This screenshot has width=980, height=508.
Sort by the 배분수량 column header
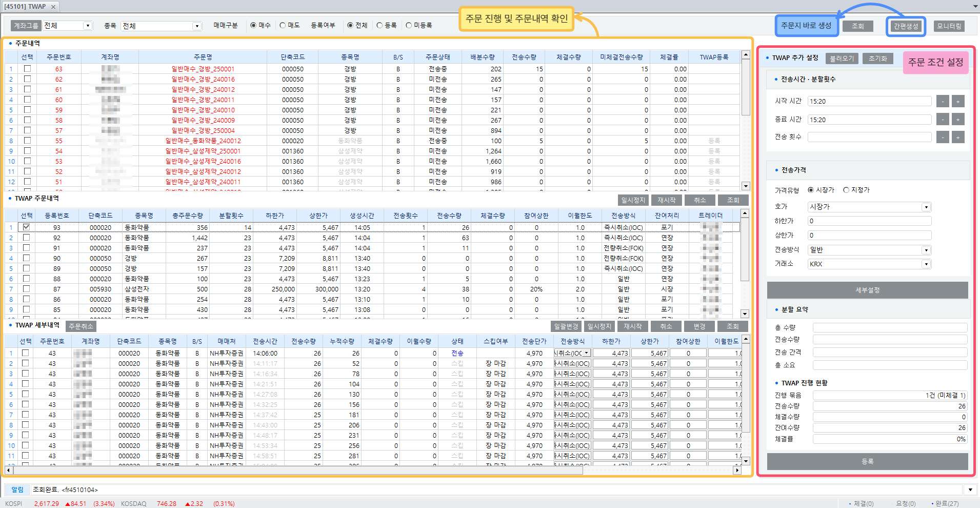(483, 57)
